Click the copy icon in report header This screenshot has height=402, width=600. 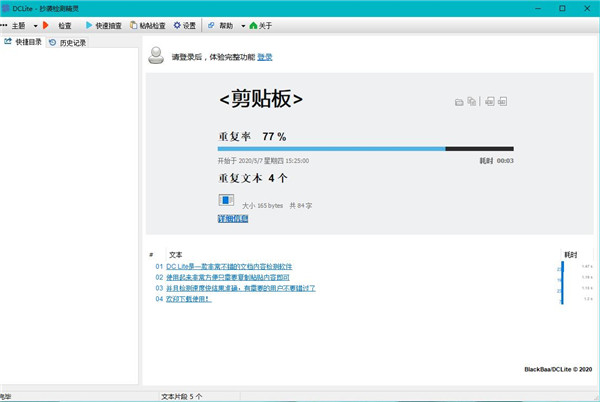[x=471, y=102]
